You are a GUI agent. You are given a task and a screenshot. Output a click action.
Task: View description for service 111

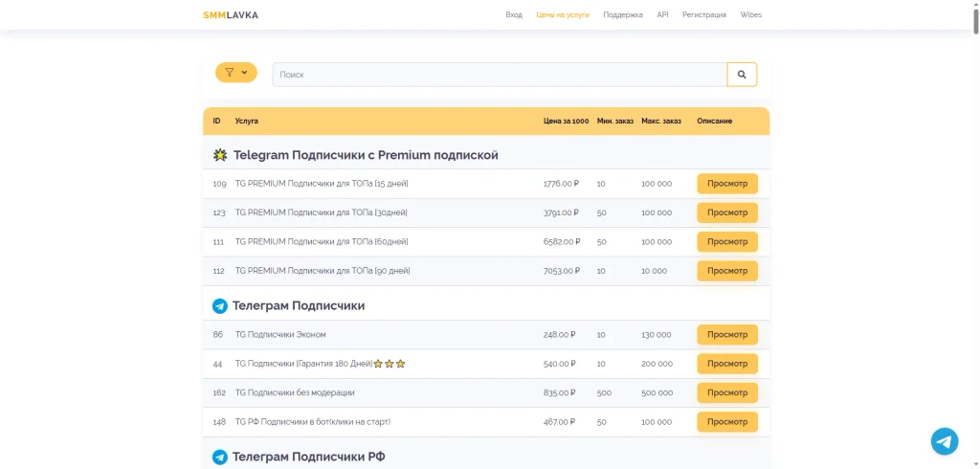[727, 242]
